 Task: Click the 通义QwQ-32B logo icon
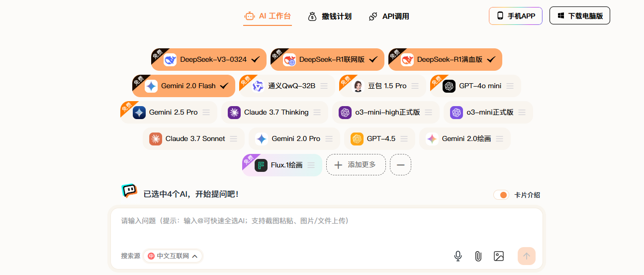click(x=258, y=86)
